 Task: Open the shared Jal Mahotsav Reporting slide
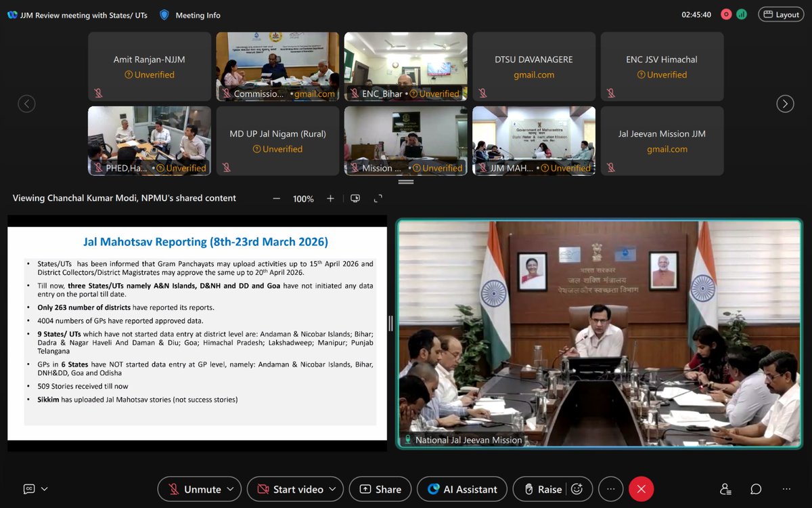[197, 333]
